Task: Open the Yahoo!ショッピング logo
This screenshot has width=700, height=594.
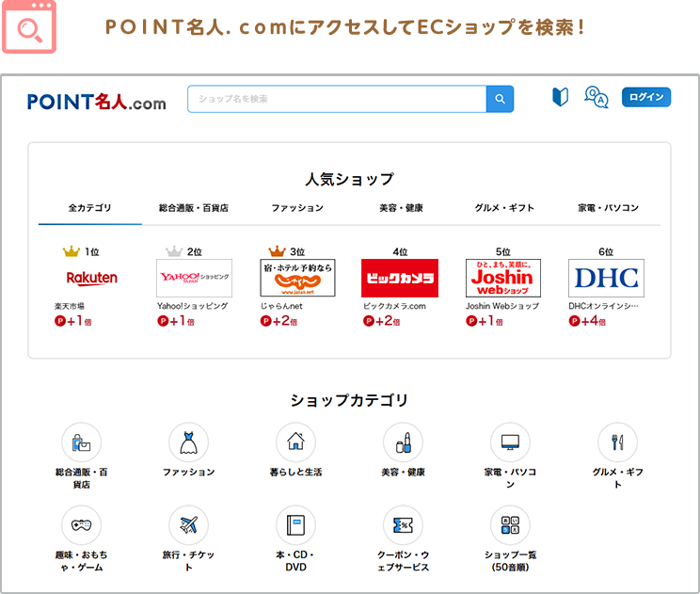Action: [194, 278]
